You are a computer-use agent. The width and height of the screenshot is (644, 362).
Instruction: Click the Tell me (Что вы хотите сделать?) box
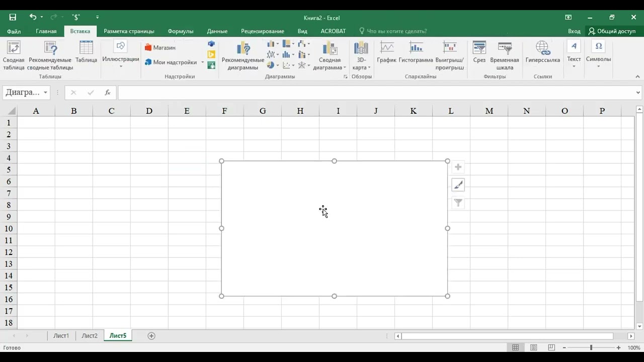393,31
